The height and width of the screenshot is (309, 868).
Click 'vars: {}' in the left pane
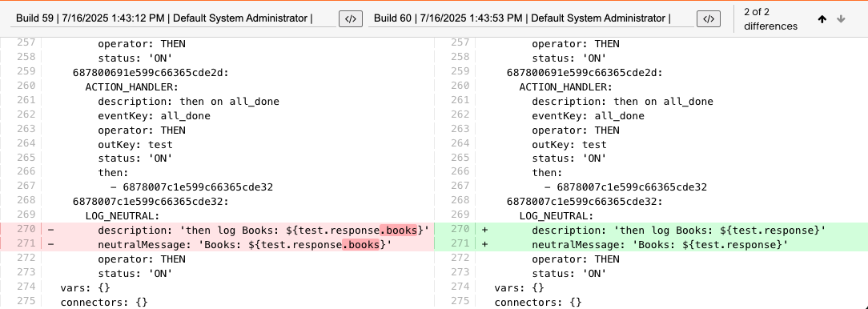tap(85, 288)
